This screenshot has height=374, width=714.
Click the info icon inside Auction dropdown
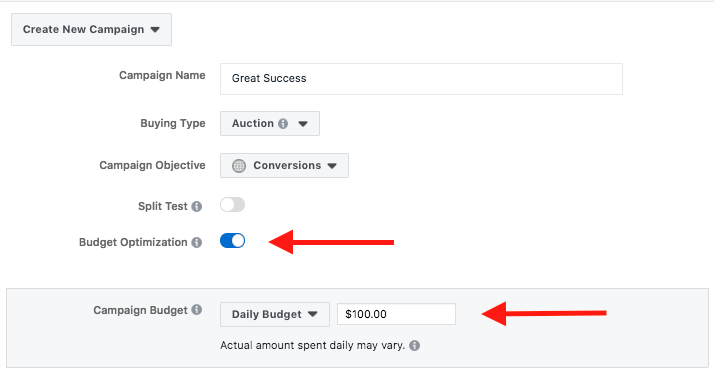pos(283,123)
